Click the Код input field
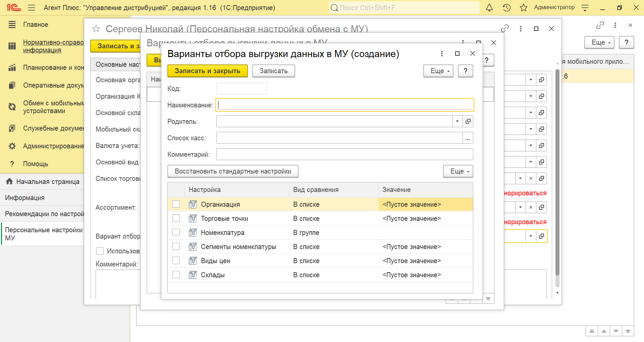This screenshot has height=342, width=644. [x=241, y=89]
